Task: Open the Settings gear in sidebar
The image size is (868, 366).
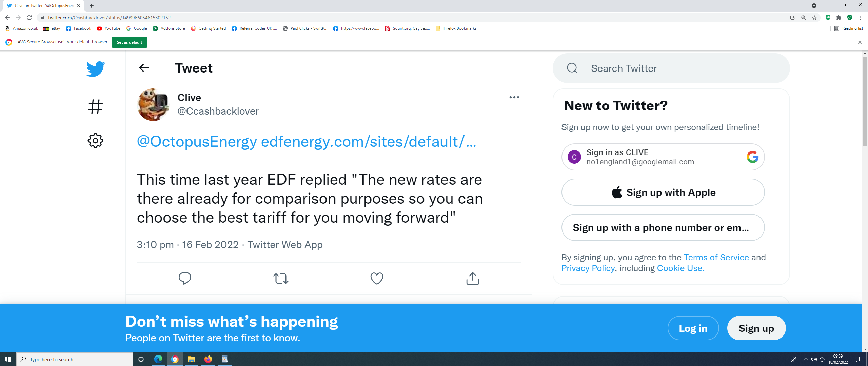Action: point(95,140)
